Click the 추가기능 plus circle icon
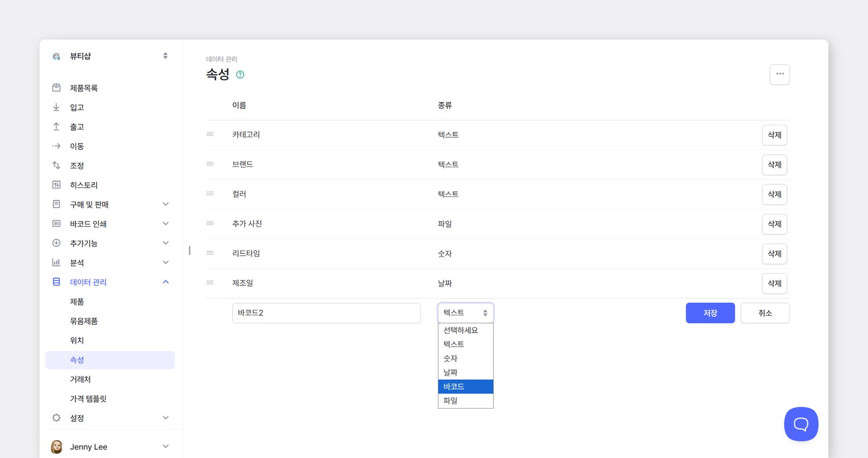Viewport: 868px width, 458px height. [x=56, y=243]
